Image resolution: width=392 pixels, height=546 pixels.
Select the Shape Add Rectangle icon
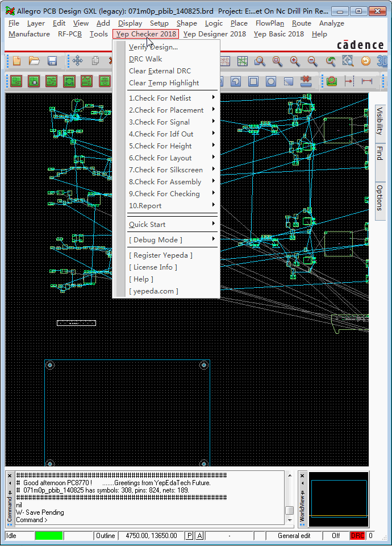253,81
